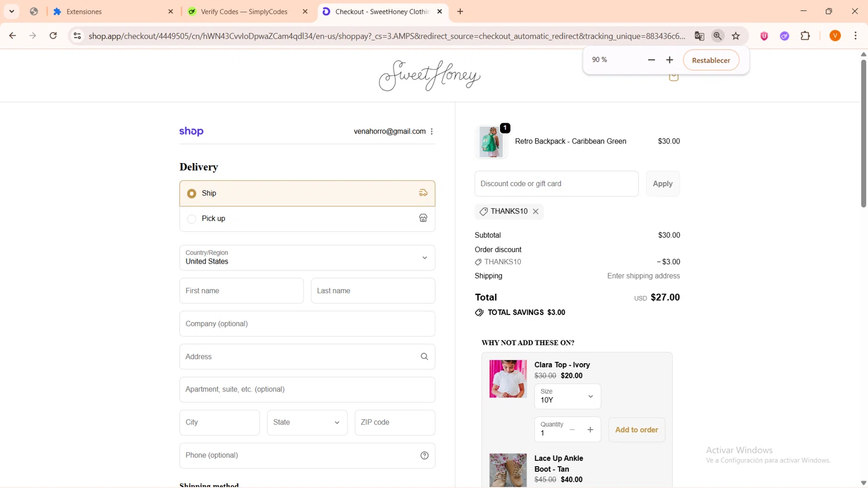Click the Discount code or gift card field
The image size is (868, 488).
(557, 184)
